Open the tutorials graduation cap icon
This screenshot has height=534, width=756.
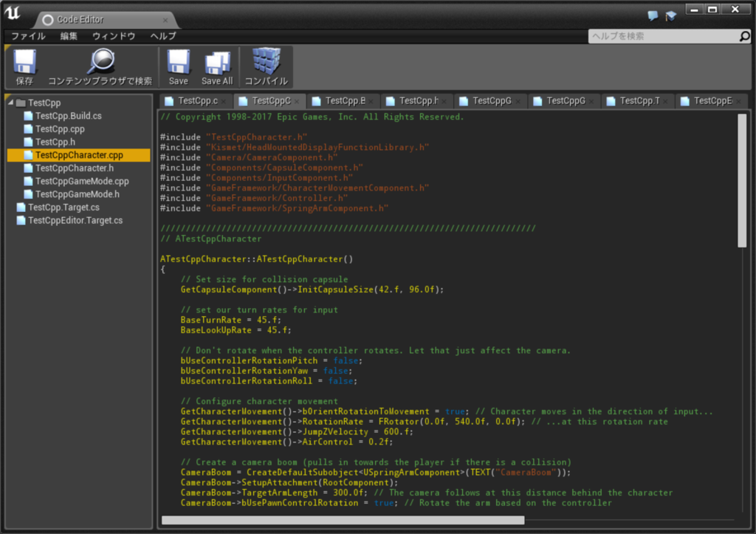[670, 16]
